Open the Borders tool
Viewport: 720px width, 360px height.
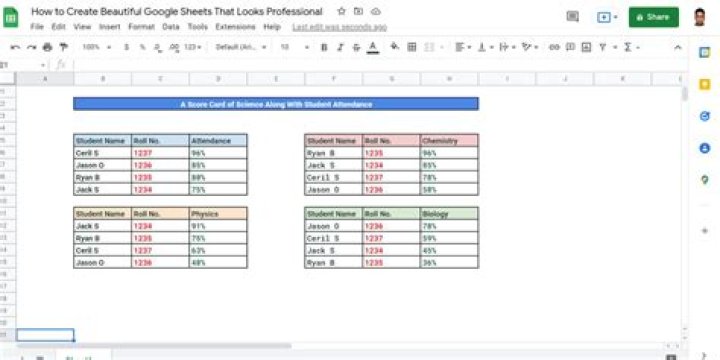pos(412,47)
